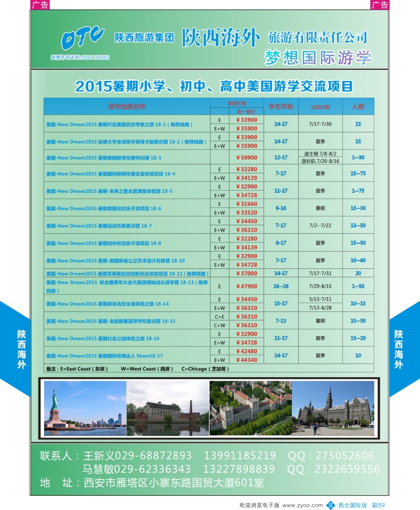This screenshot has width=420, height=510.
Task: Select the 18-15 全能新星蓝带学校集训营 row
Action: tap(209, 321)
